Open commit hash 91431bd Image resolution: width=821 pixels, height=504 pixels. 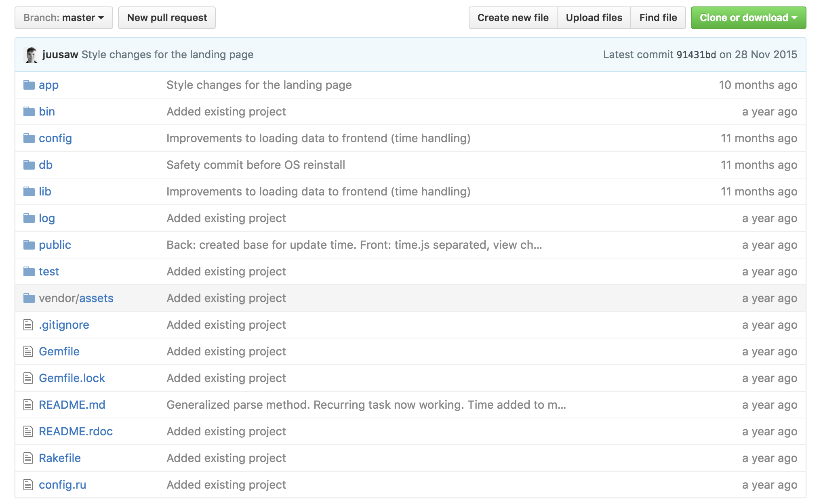(x=696, y=55)
